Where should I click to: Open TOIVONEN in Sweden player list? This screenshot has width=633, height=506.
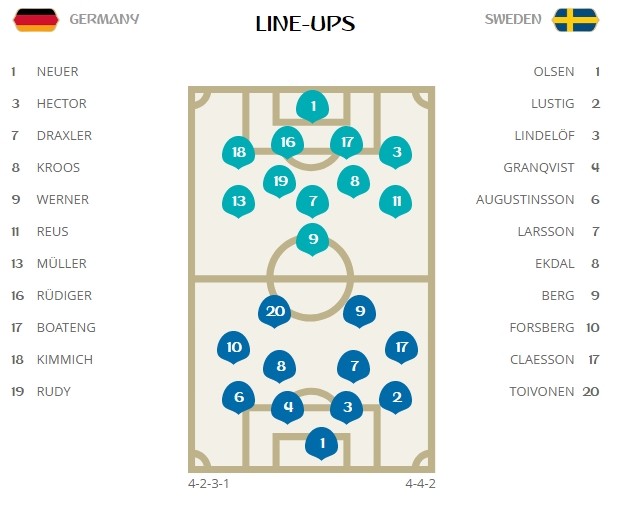click(x=542, y=392)
